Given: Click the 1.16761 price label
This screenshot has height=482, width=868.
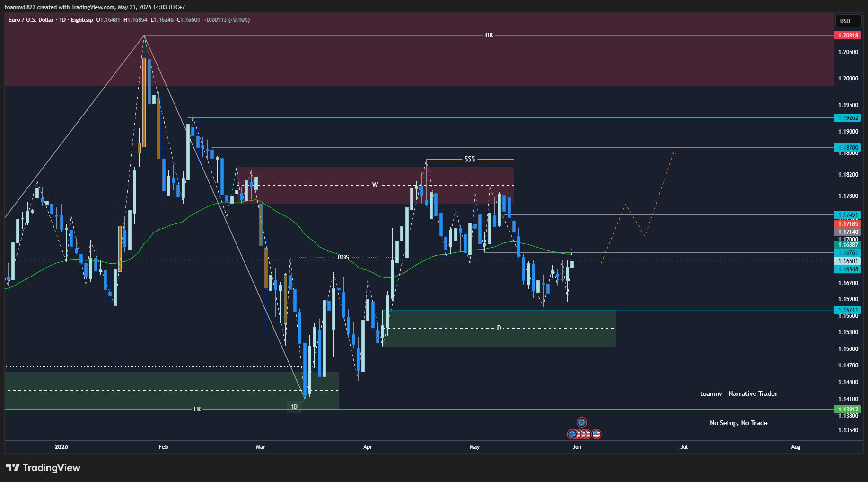Looking at the screenshot, I should tap(848, 253).
